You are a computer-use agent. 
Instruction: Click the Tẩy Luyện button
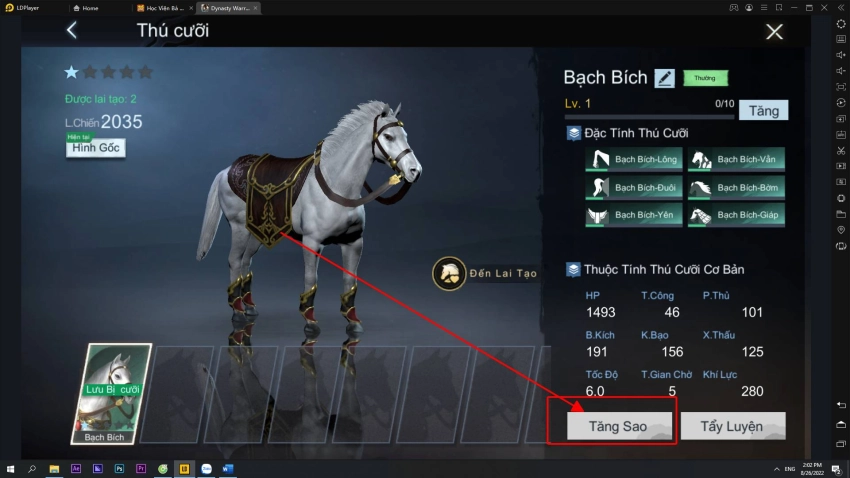732,426
